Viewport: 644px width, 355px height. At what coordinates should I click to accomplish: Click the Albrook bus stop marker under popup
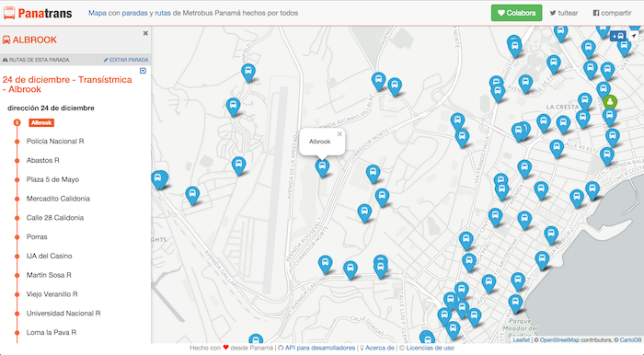click(322, 167)
